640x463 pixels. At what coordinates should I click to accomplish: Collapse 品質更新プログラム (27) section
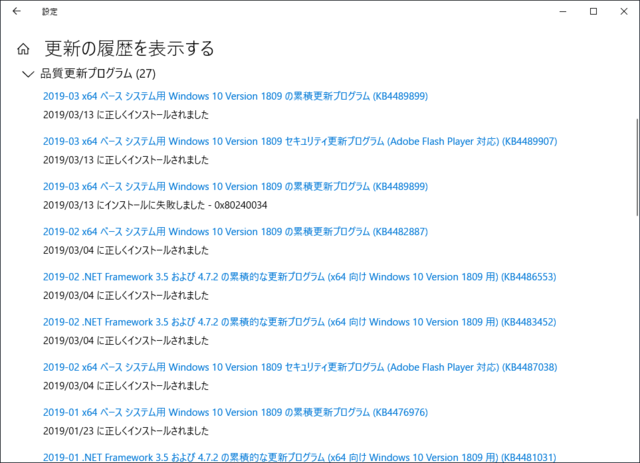(28, 74)
